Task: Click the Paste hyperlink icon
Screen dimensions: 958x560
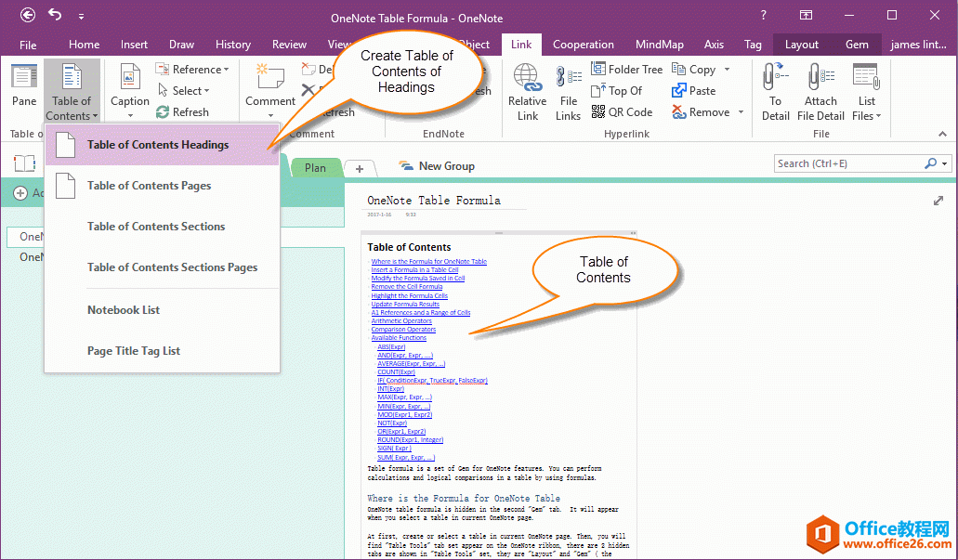Action: 678,91
